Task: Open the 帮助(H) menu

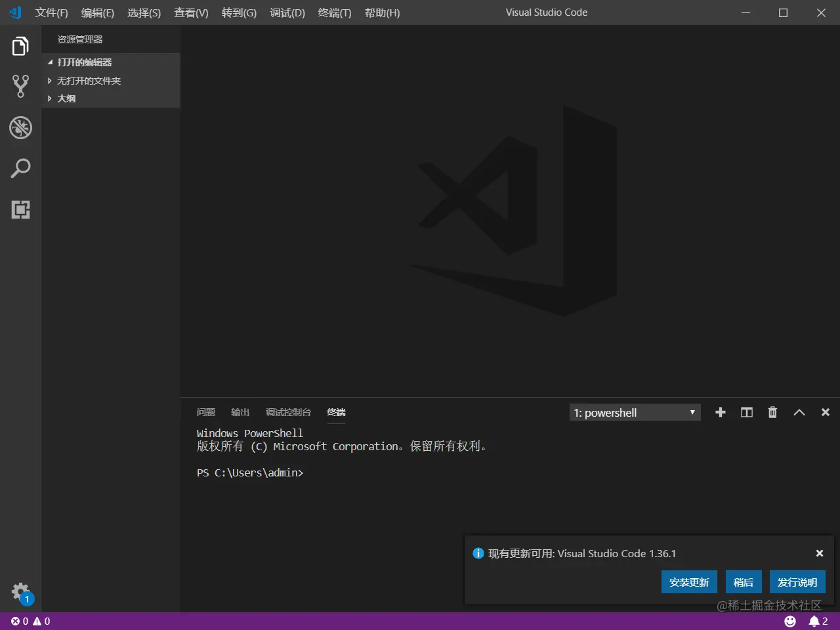Action: pyautogui.click(x=382, y=12)
